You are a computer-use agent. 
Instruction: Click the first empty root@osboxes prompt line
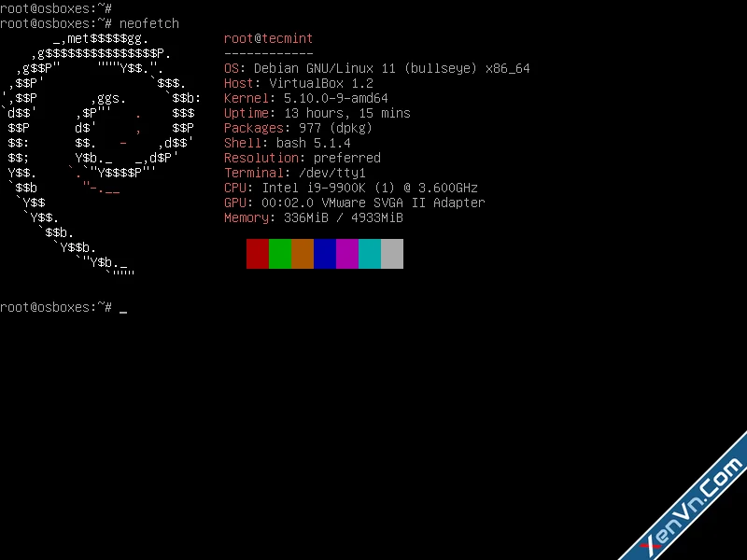pyautogui.click(x=56, y=8)
